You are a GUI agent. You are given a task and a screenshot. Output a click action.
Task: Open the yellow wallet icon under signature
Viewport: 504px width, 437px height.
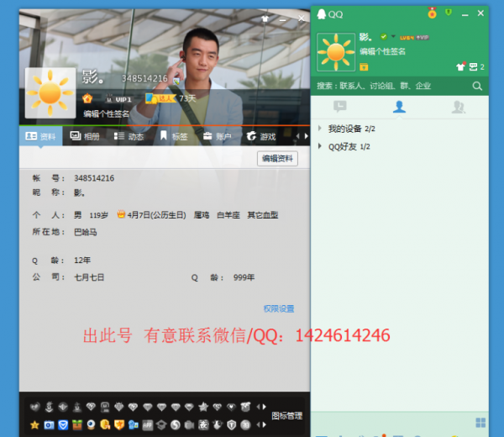pyautogui.click(x=364, y=67)
